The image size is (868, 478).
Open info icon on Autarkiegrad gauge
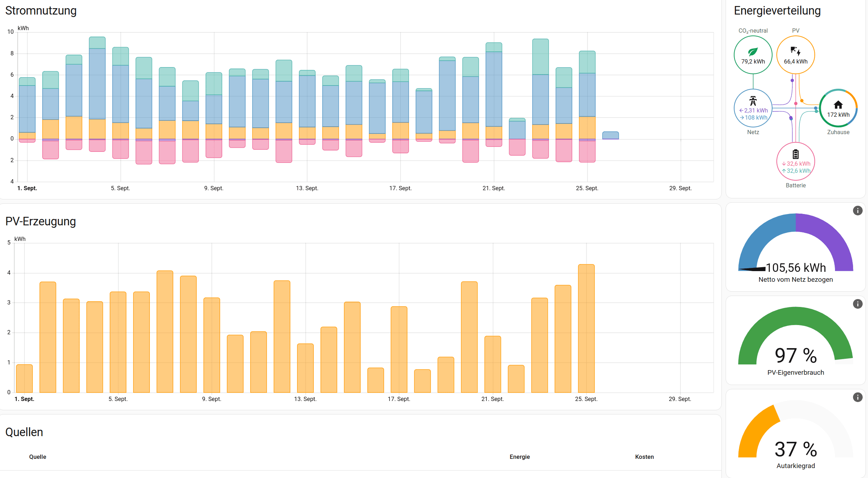pos(857,397)
